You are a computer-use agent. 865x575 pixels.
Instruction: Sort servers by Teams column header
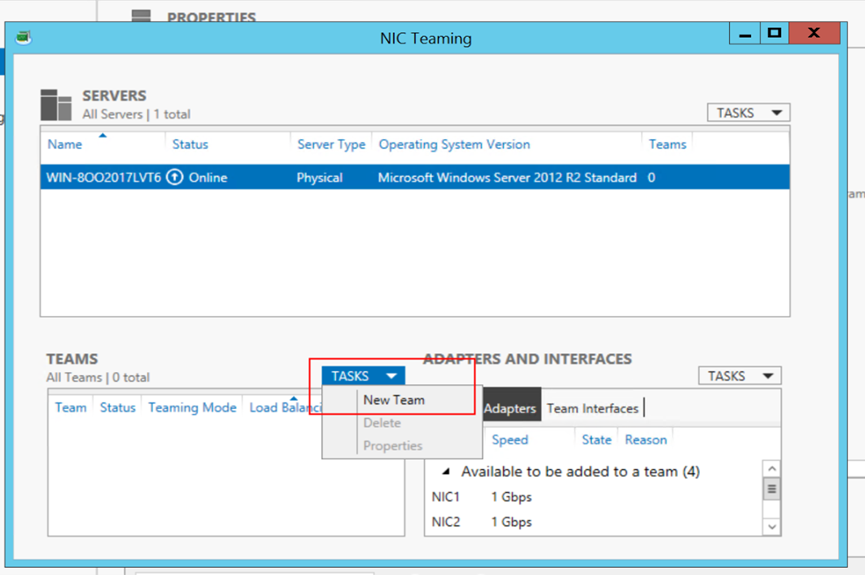[668, 145]
